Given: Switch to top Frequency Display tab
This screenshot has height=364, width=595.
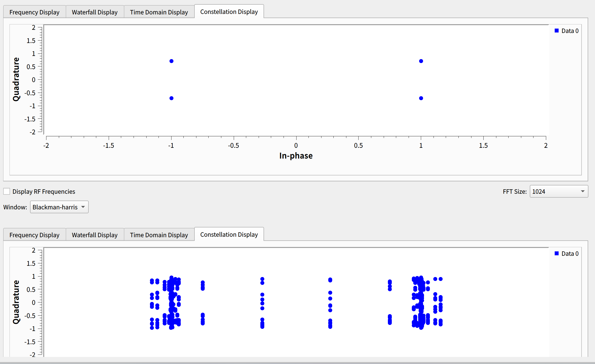Looking at the screenshot, I should [34, 12].
